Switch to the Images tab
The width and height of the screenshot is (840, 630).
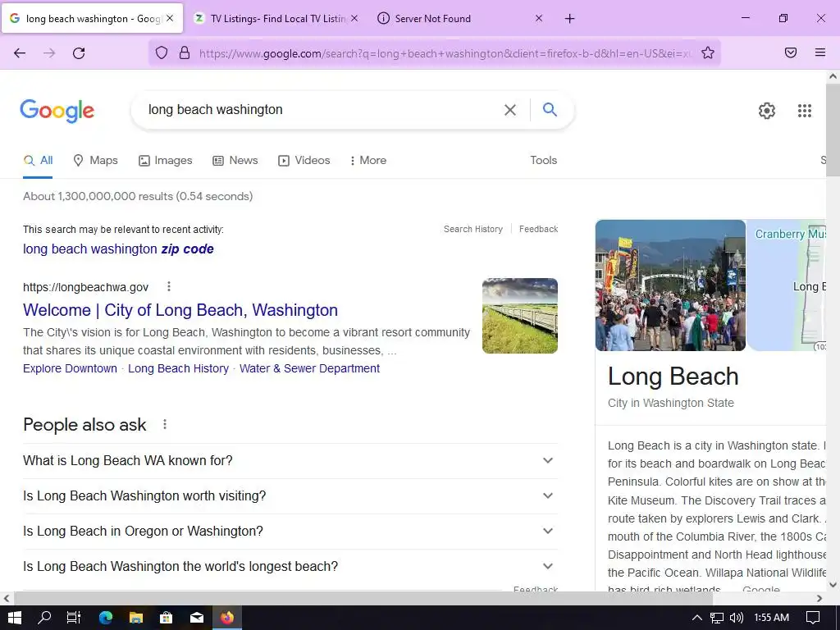click(x=166, y=160)
